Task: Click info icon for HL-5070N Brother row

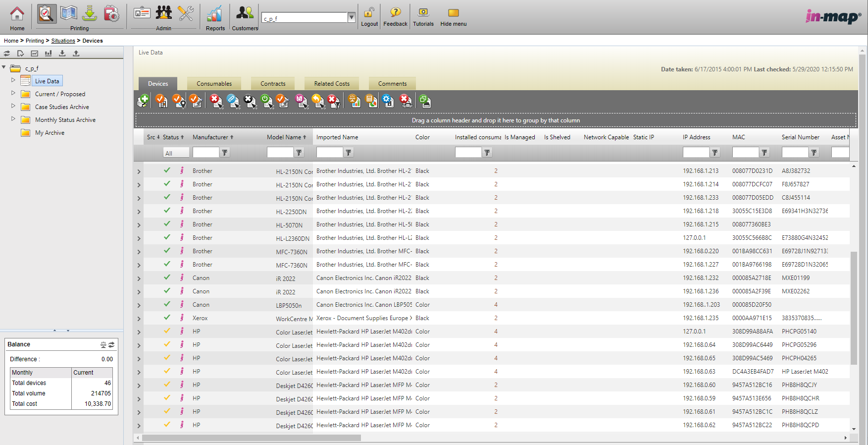Action: pos(182,224)
